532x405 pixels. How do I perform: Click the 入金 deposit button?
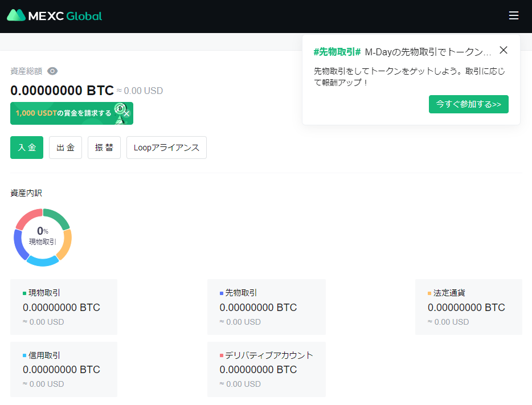27,148
